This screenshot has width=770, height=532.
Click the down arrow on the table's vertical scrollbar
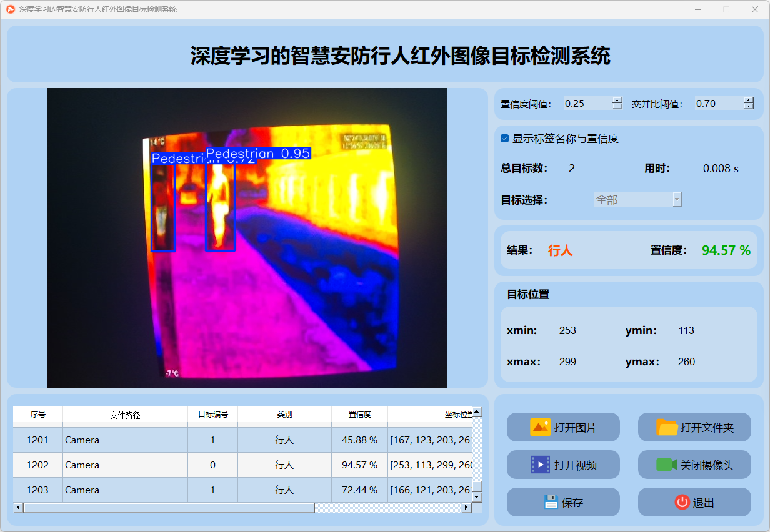coord(477,495)
